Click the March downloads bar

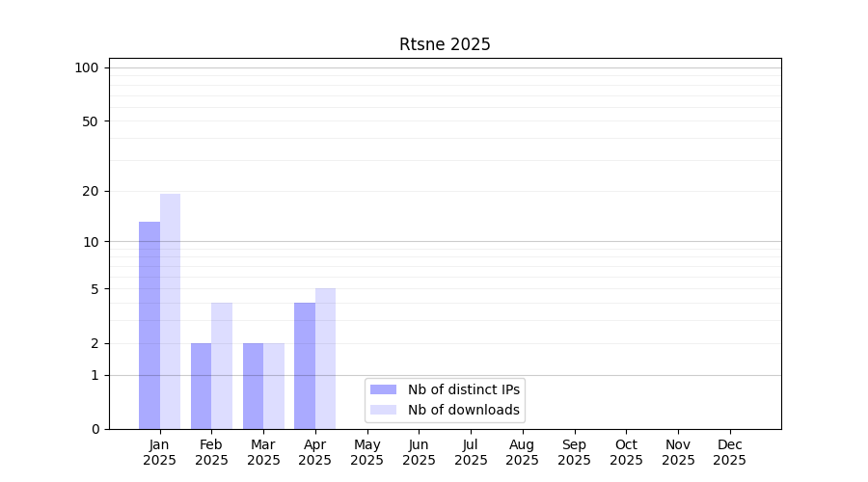[274, 386]
